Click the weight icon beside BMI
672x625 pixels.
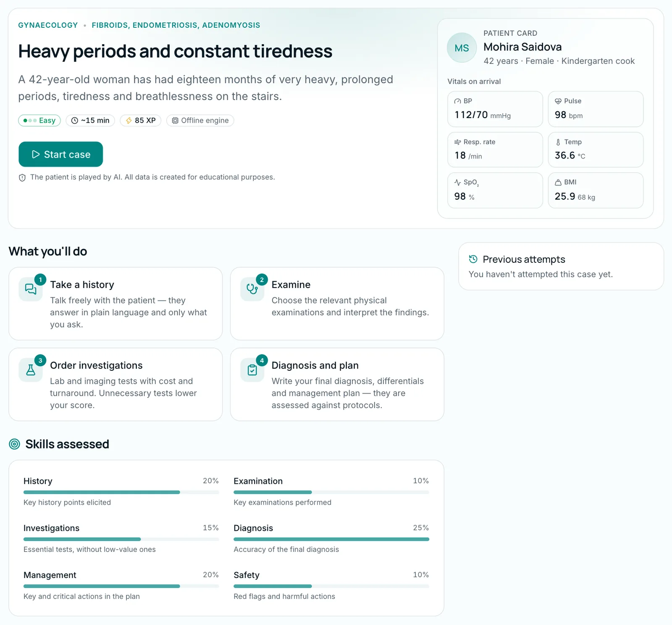pos(558,182)
